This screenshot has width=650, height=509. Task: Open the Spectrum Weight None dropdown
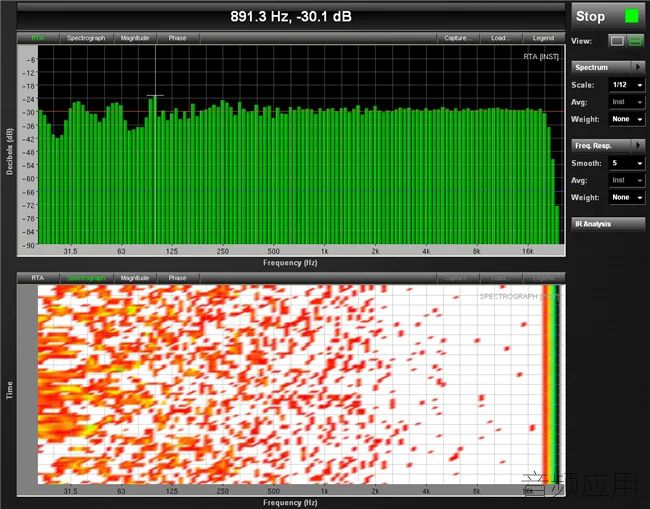click(627, 119)
